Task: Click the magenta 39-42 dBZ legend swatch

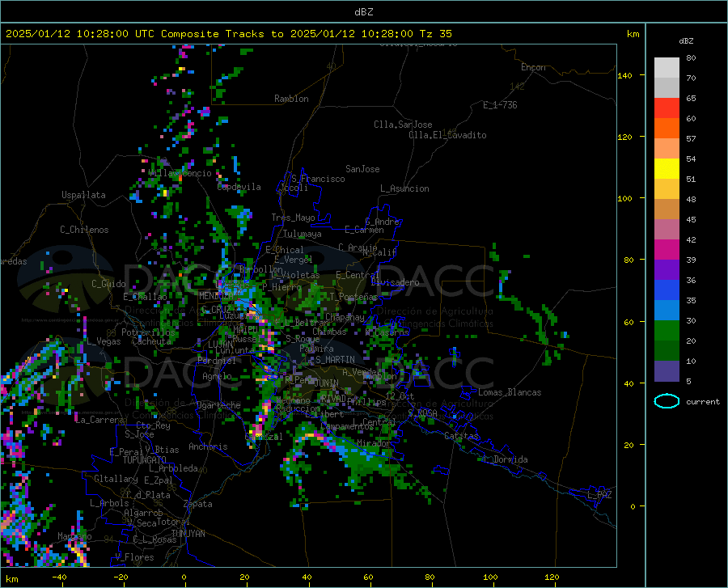Action: [x=667, y=250]
